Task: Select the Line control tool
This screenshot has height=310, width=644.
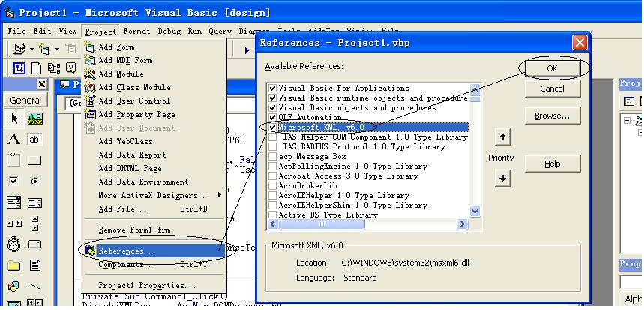Action: [x=35, y=286]
